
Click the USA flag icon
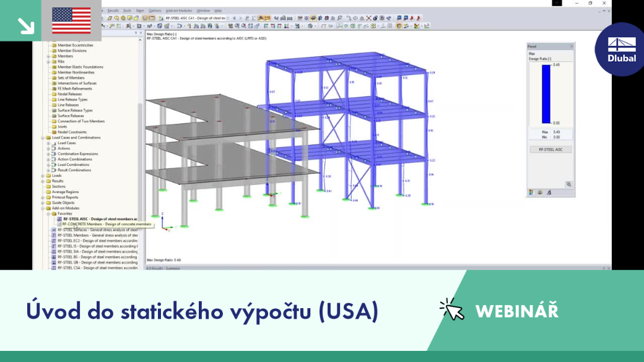pos(71,20)
